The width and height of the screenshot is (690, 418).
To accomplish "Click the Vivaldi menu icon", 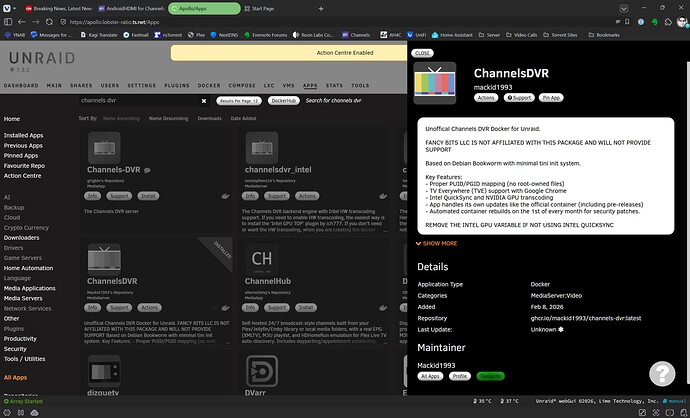I will click(x=6, y=8).
